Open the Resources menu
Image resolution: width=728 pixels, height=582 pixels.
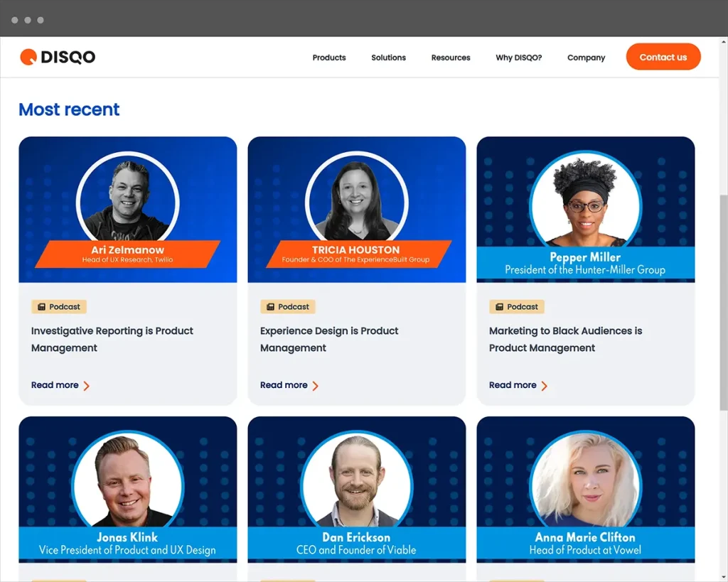tap(451, 58)
